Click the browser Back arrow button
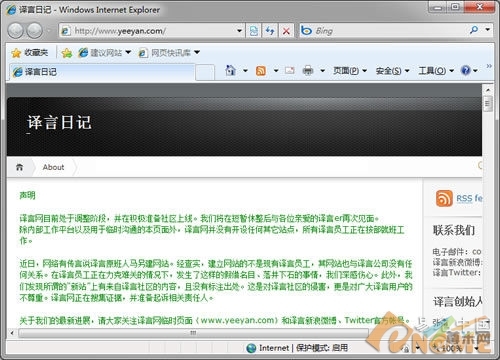The height and width of the screenshot is (360, 500). (x=15, y=31)
